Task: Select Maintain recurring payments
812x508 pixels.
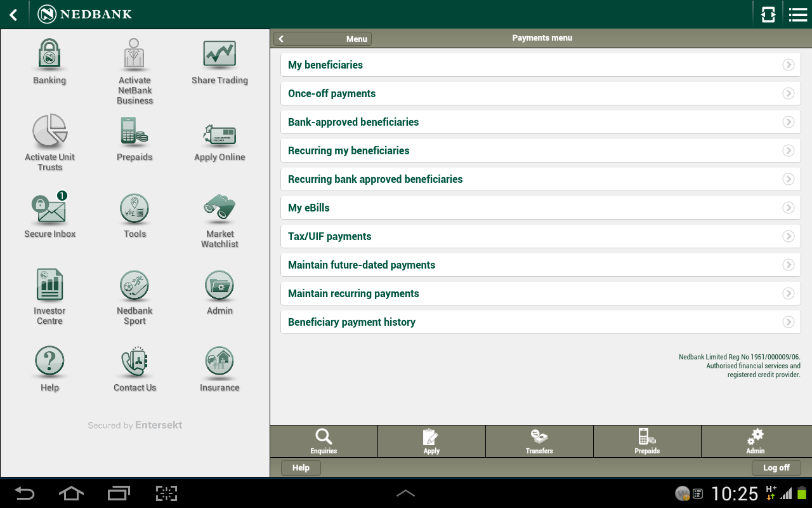Action: click(540, 293)
